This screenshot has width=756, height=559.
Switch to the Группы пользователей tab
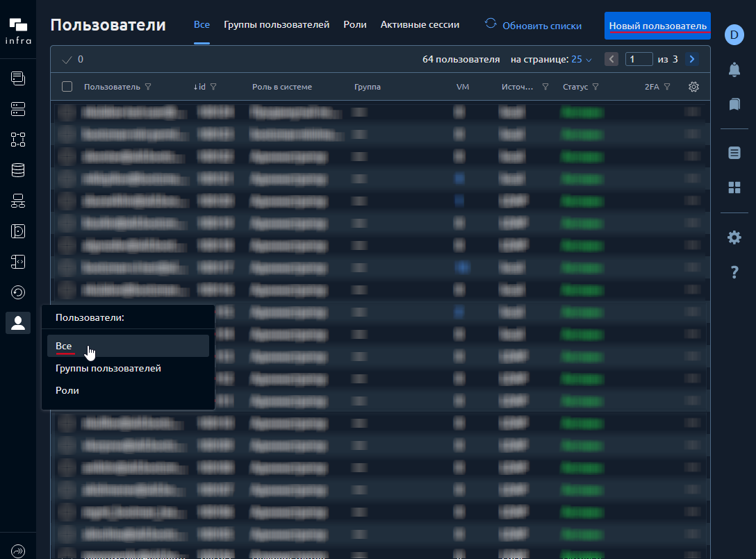click(277, 24)
